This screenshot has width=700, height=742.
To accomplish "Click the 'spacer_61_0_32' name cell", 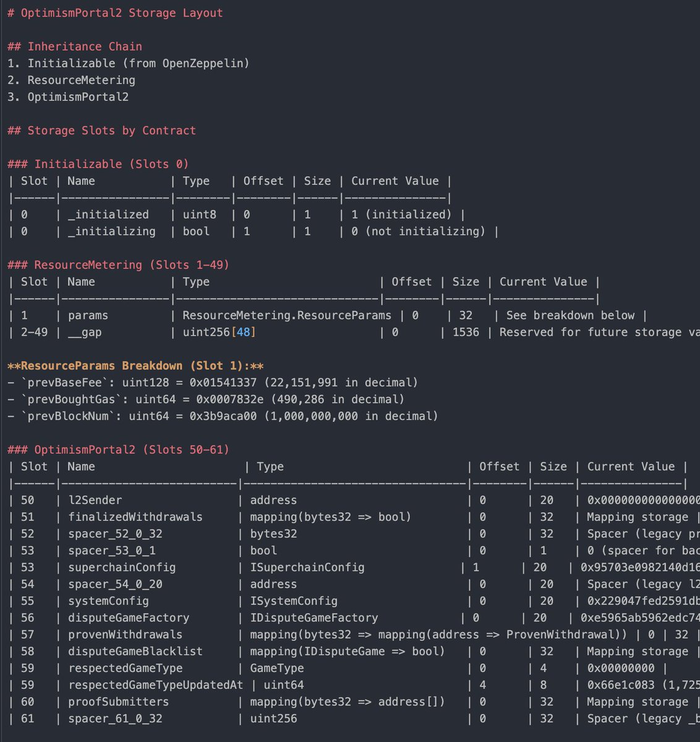I will 115,719.
